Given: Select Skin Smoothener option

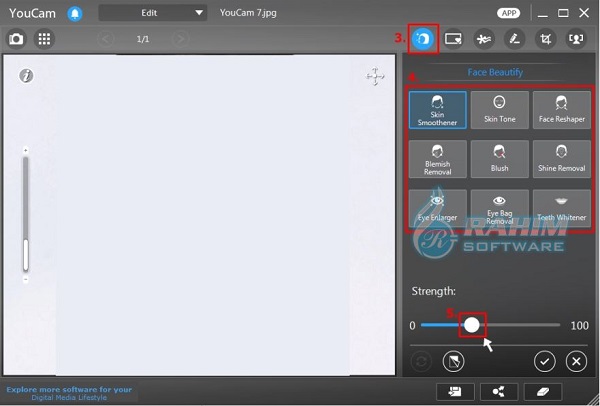Looking at the screenshot, I should click(437, 110).
